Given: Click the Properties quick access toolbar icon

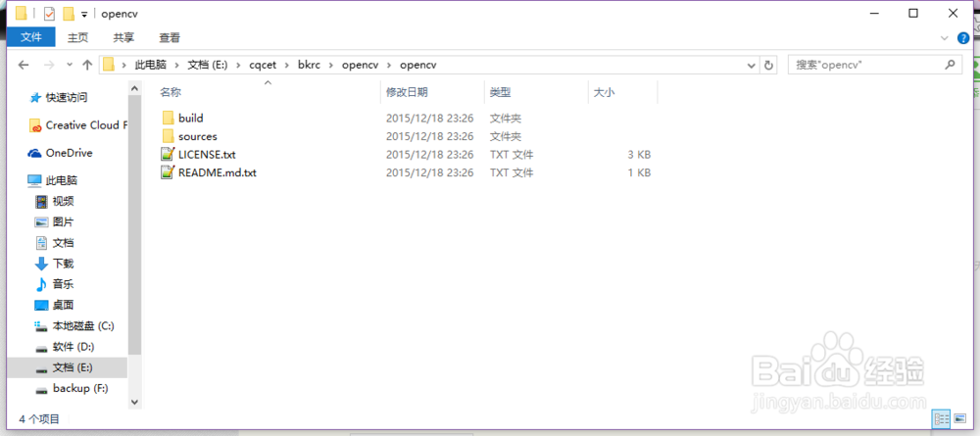Looking at the screenshot, I should click(x=49, y=13).
